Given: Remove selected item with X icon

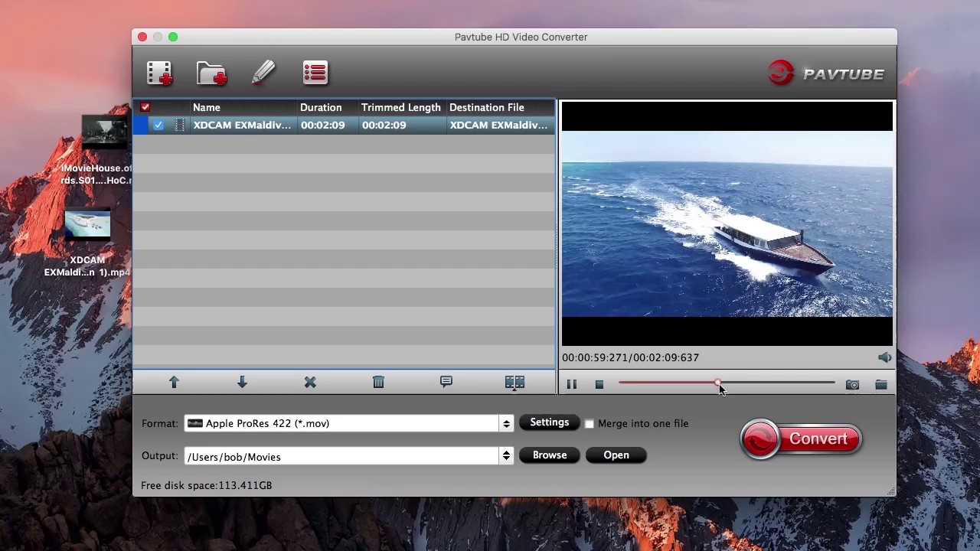Looking at the screenshot, I should pyautogui.click(x=310, y=382).
